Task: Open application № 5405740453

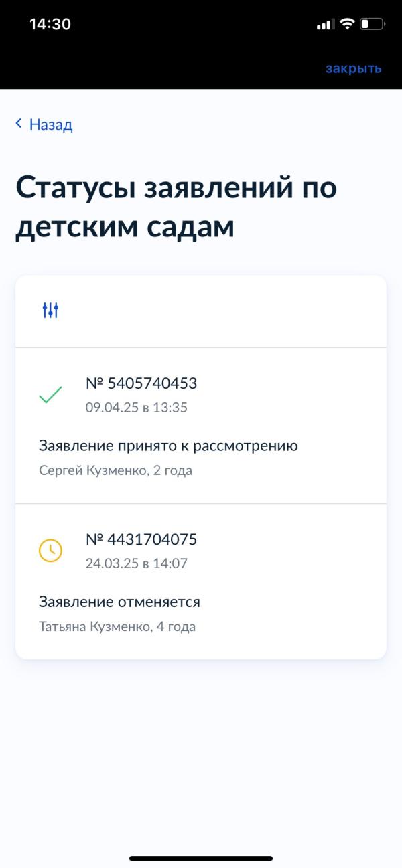Action: click(141, 383)
